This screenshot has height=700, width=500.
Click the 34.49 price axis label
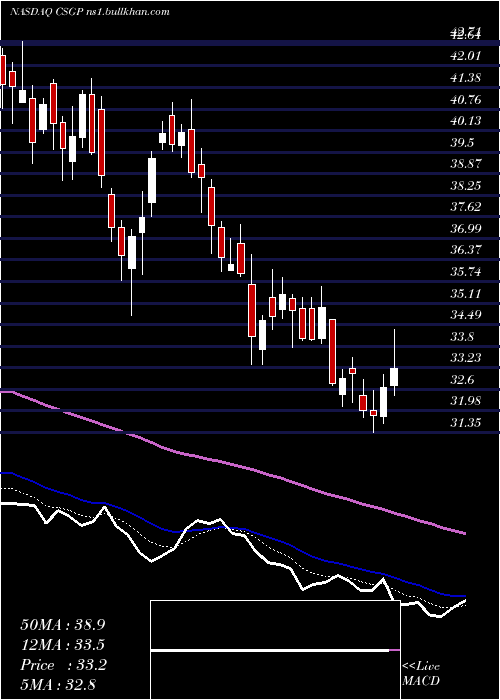tap(466, 315)
